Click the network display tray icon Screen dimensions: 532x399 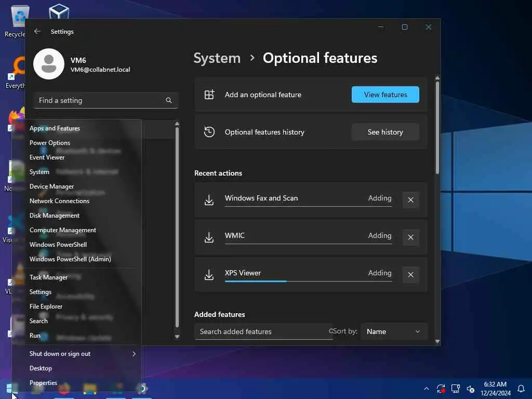tap(456, 389)
